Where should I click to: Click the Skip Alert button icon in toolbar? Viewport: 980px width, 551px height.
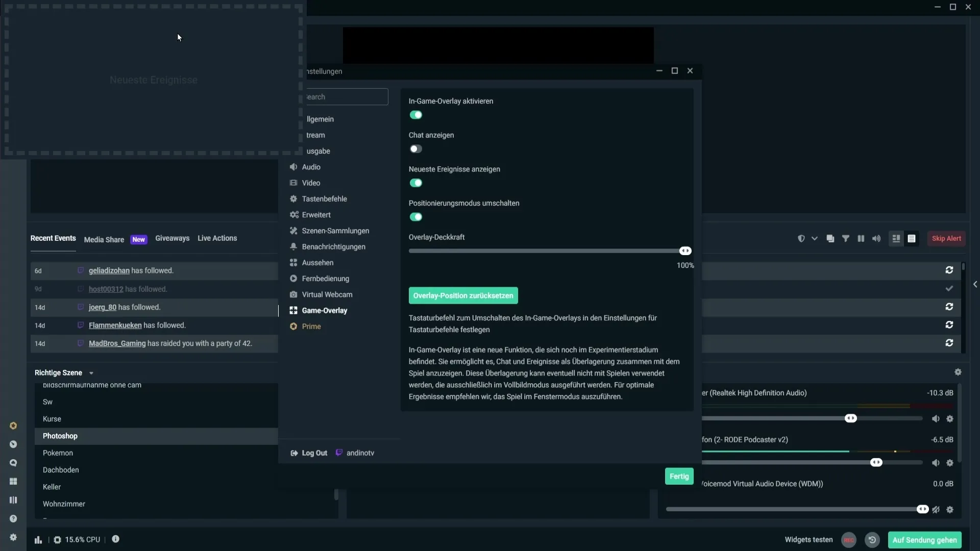pos(947,238)
